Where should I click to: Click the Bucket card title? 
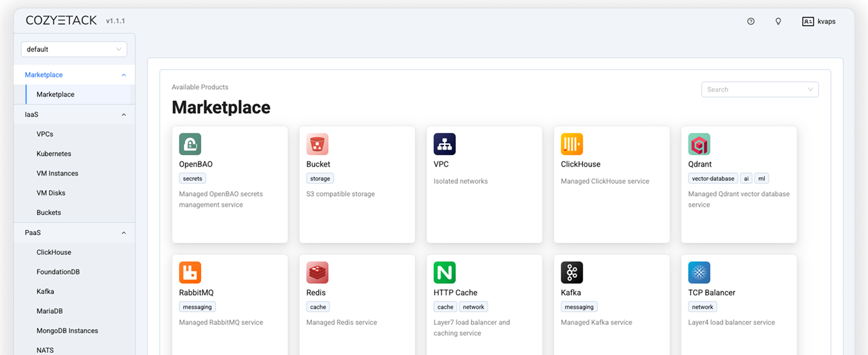[318, 164]
